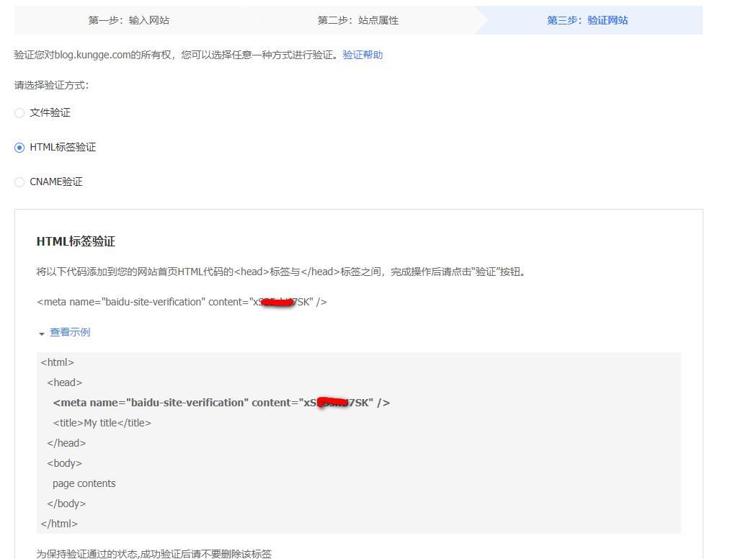Open the 验证帮助 help link
The height and width of the screenshot is (559, 756).
pyautogui.click(x=362, y=54)
